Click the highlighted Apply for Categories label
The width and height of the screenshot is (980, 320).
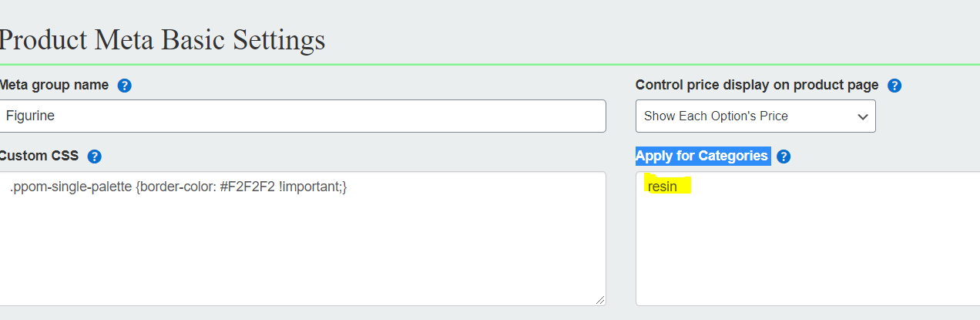pos(702,156)
